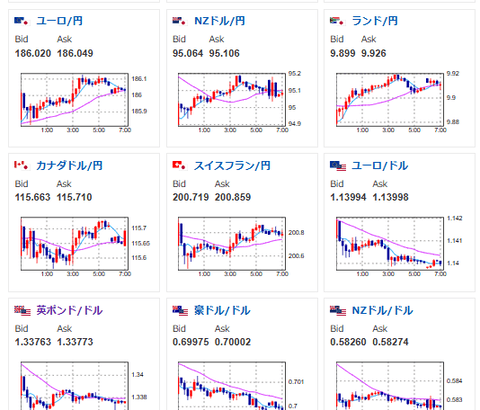Click the NZ Dollar/Dollar flag icon

pos(338,310)
